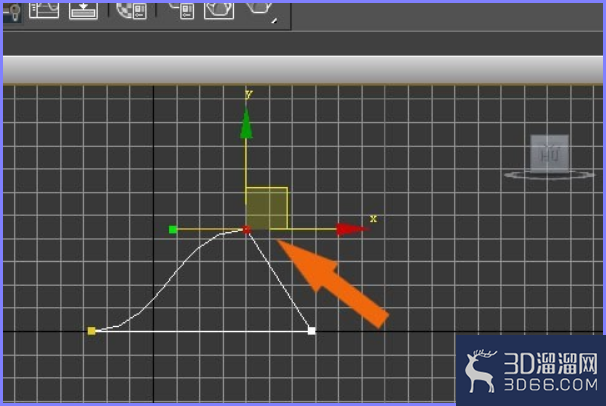Click the key lock icon at toolbar left
This screenshot has width=606, height=406.
pyautogui.click(x=12, y=12)
